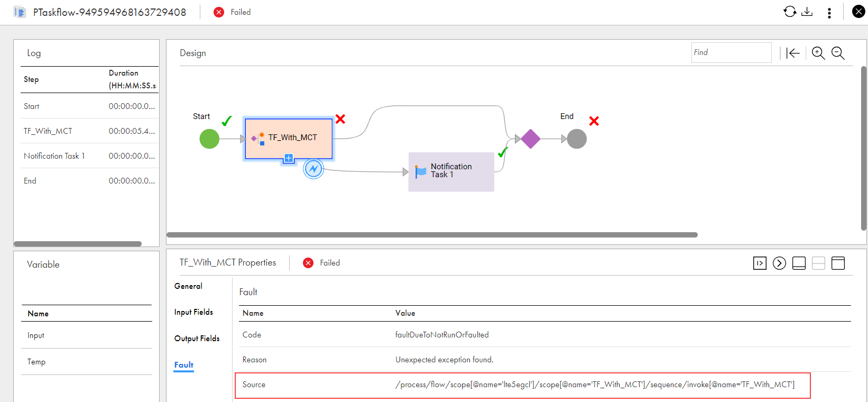Select the green Start node
The image size is (868, 402).
pyautogui.click(x=209, y=139)
